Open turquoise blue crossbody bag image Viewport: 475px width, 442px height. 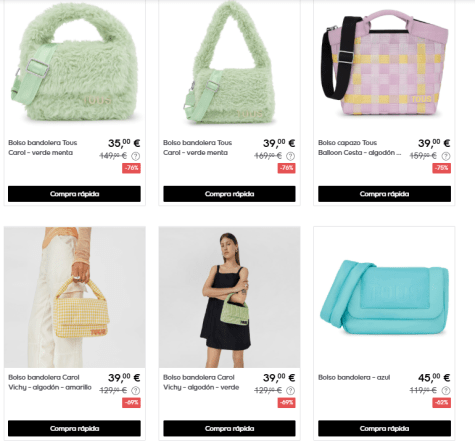384,297
